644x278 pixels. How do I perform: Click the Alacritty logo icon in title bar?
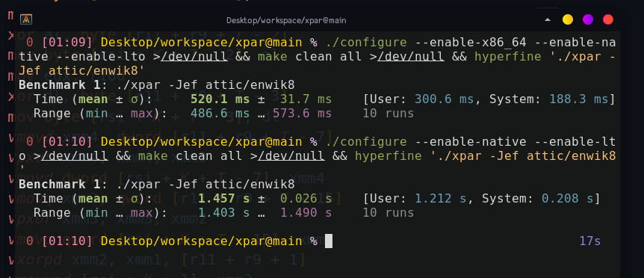(26, 19)
